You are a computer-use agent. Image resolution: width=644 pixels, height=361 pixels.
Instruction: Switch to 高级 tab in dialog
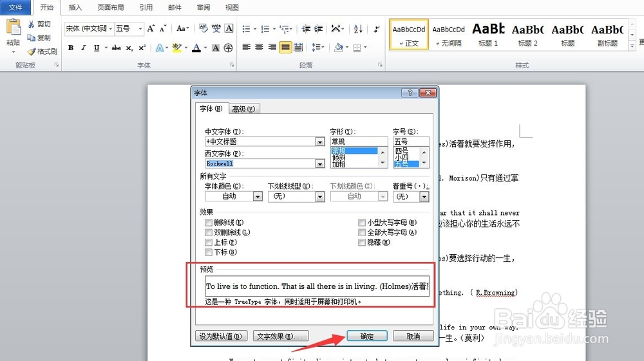[243, 109]
